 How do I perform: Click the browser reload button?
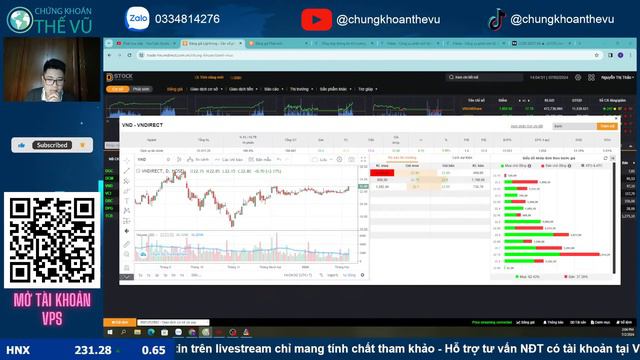click(x=129, y=55)
